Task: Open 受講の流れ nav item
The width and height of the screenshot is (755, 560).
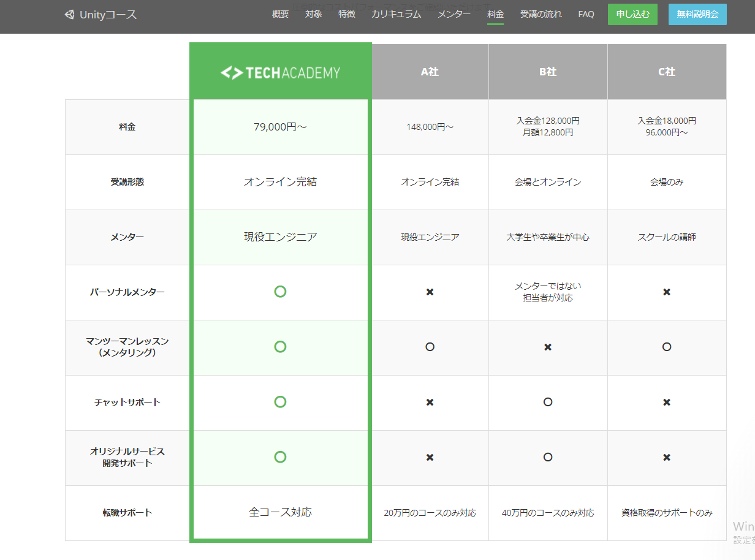Action: coord(541,14)
